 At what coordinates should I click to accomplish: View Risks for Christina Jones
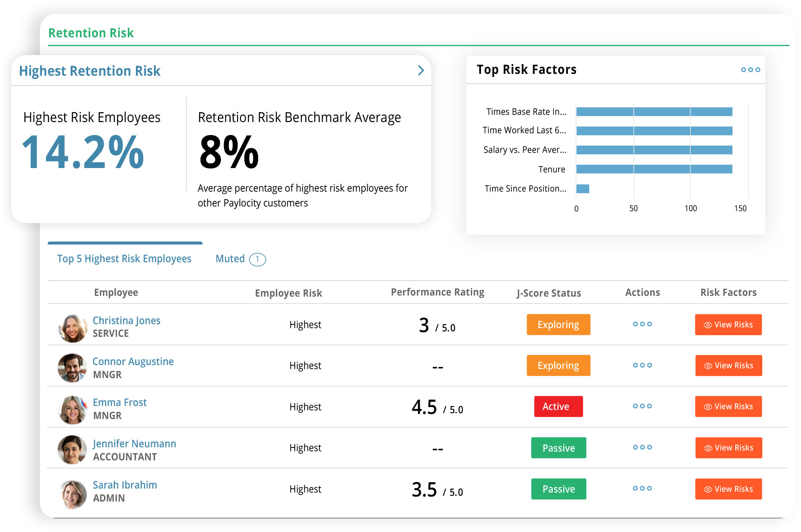tap(728, 324)
